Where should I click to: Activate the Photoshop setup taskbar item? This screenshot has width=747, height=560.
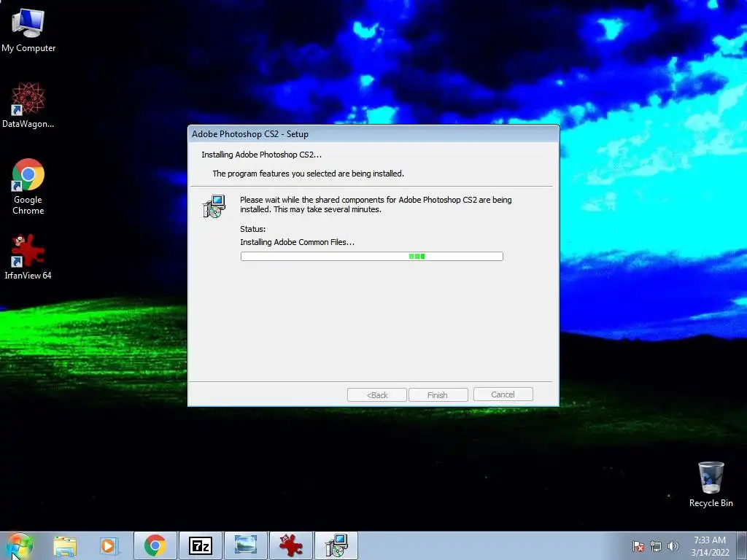[x=336, y=545]
